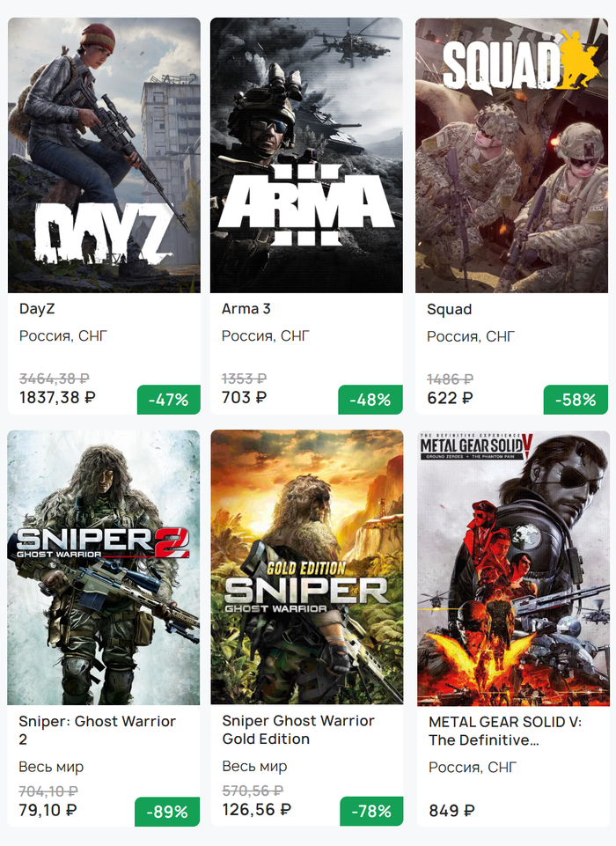The width and height of the screenshot is (616, 846).
Task: Open Metal Gear Solid V cover image
Action: coord(511,567)
